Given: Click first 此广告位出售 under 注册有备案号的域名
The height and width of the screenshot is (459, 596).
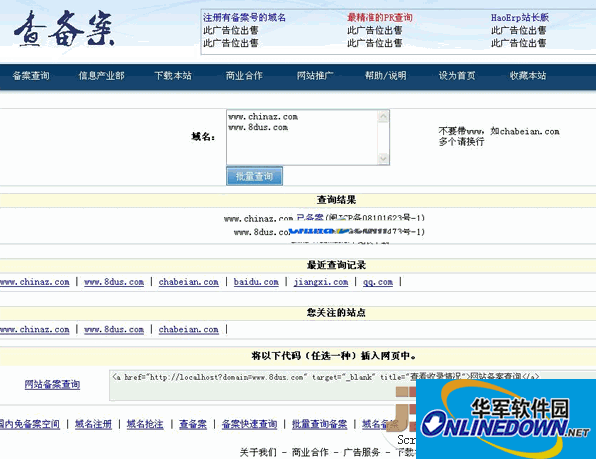Looking at the screenshot, I should click(x=231, y=30).
